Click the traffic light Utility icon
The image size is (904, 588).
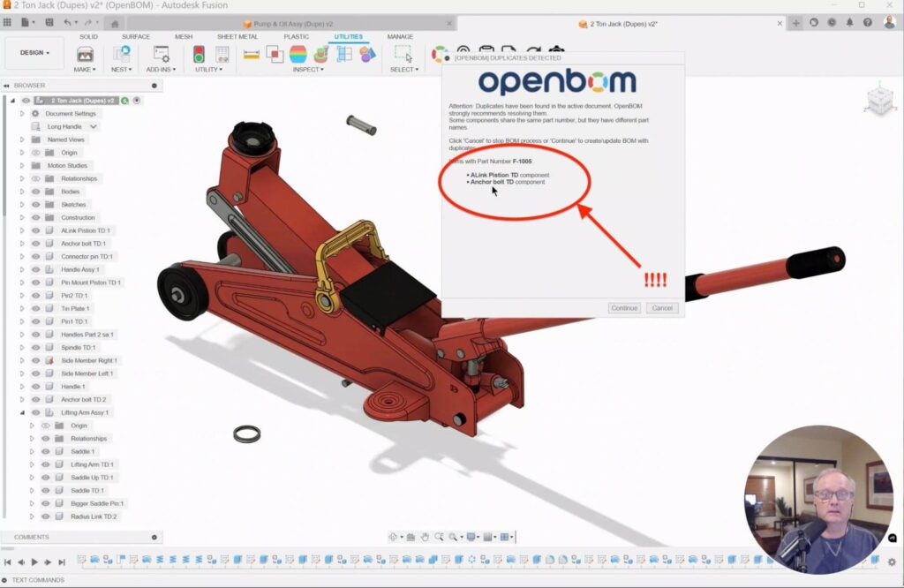pos(199,55)
